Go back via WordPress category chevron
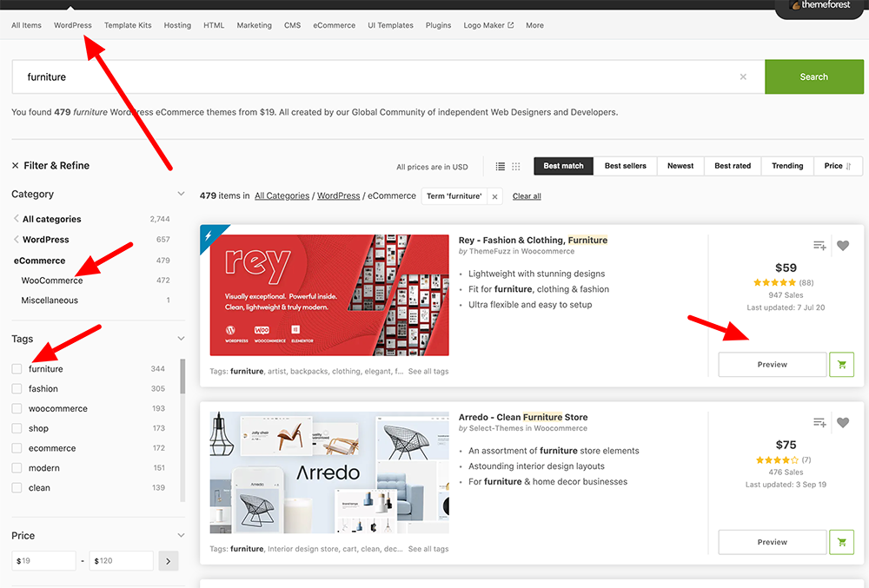 [x=16, y=239]
